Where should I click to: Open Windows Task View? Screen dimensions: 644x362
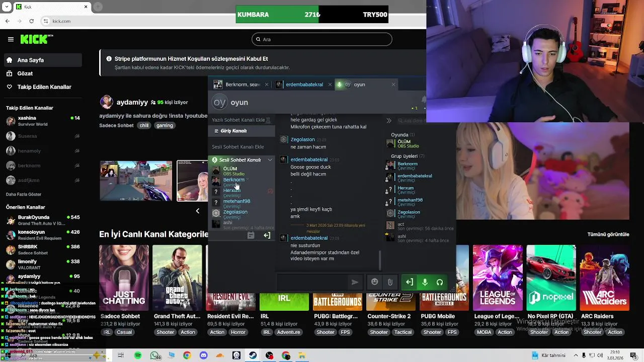tap(121, 355)
